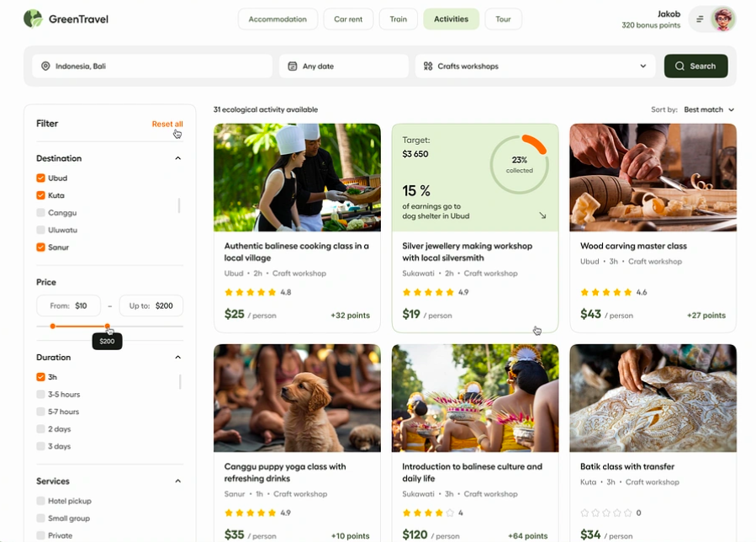Click the location pin icon in search
Image resolution: width=756 pixels, height=542 pixels.
(45, 66)
